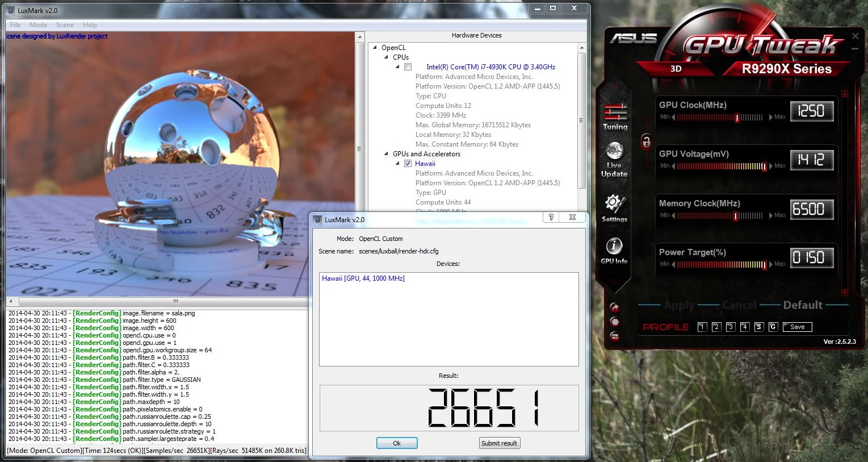Select Hawaii [GPU, 44, 1000 MHz] in Devices list
868x462 pixels.
point(363,278)
